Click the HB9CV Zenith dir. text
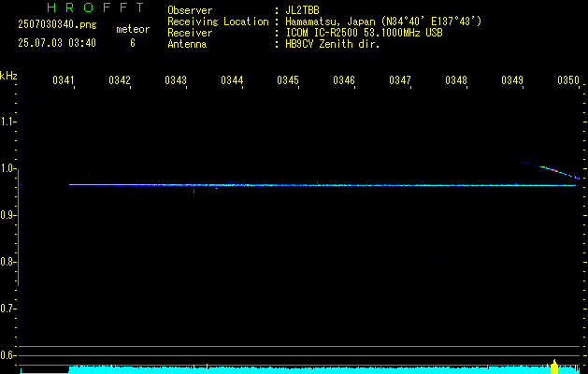Viewport: 588px width, 374px height. coord(333,44)
